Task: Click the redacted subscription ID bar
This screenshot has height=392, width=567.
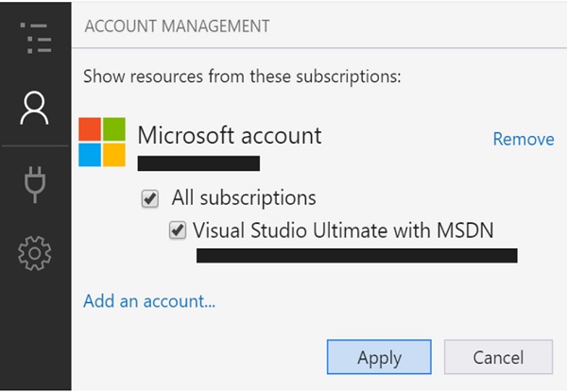Action: click(356, 255)
